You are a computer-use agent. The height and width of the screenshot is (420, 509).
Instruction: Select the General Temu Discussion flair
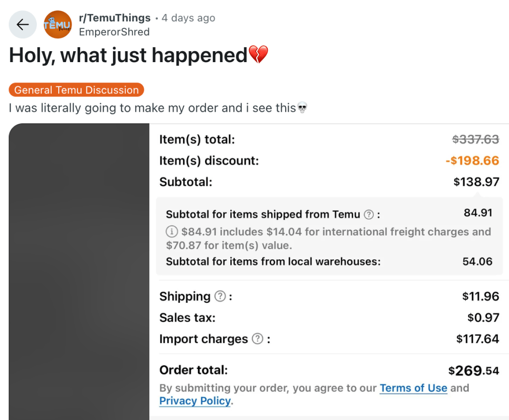[77, 90]
